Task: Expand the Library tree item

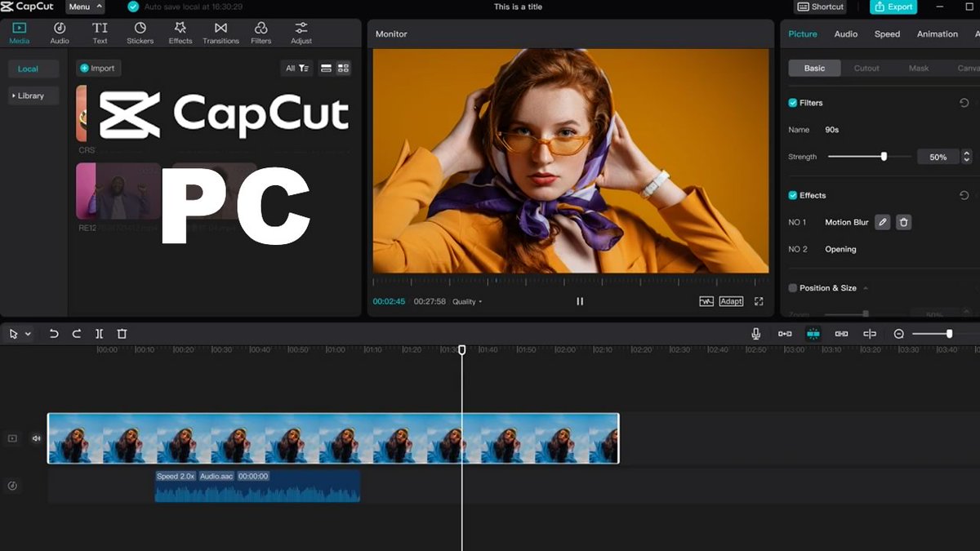Action: point(33,96)
